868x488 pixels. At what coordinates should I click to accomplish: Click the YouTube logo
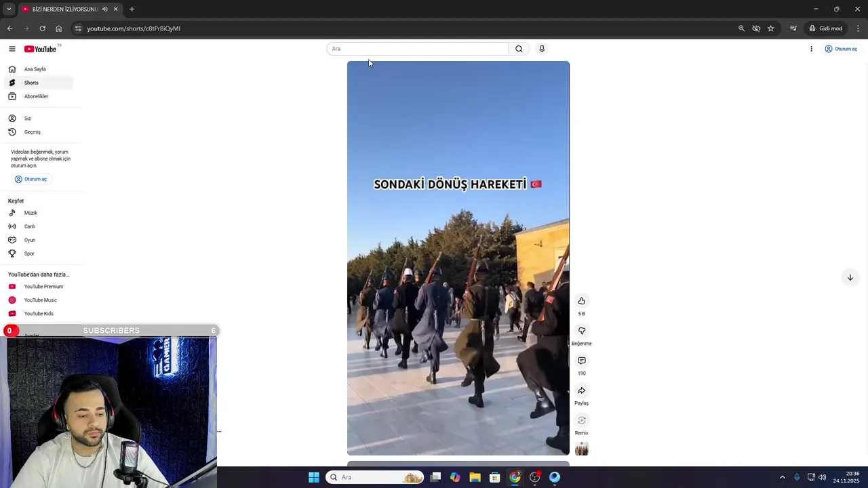41,49
